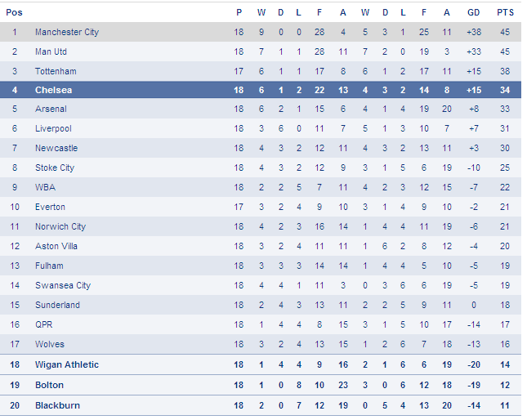Click the P played column header
Viewport: 527px width, 420px height.
239,12
